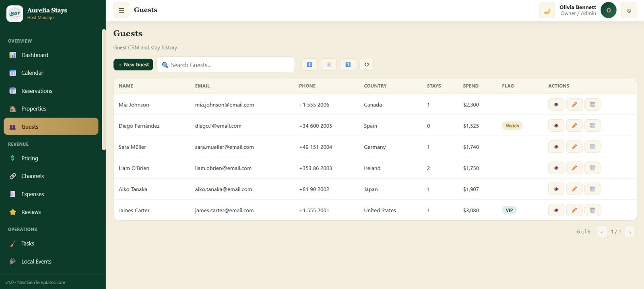Image resolution: width=644 pixels, height=289 pixels.
Task: Click the spend value $3,080
Action: click(471, 210)
